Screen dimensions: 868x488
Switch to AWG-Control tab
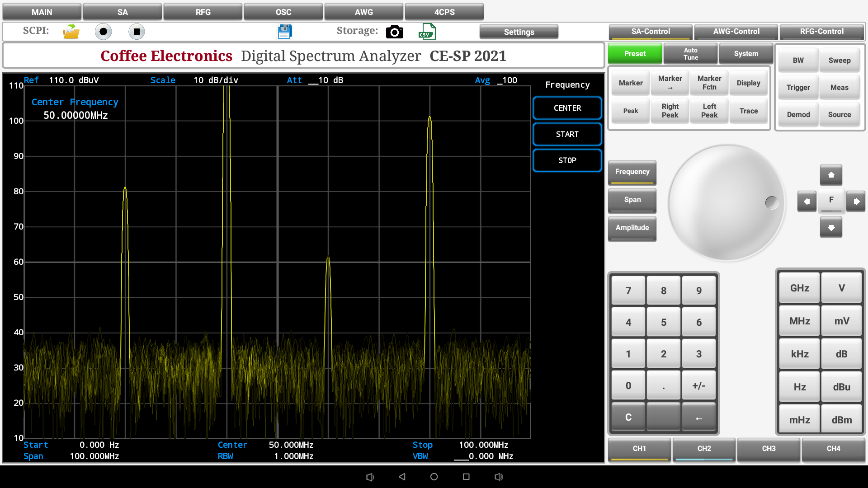[736, 32]
